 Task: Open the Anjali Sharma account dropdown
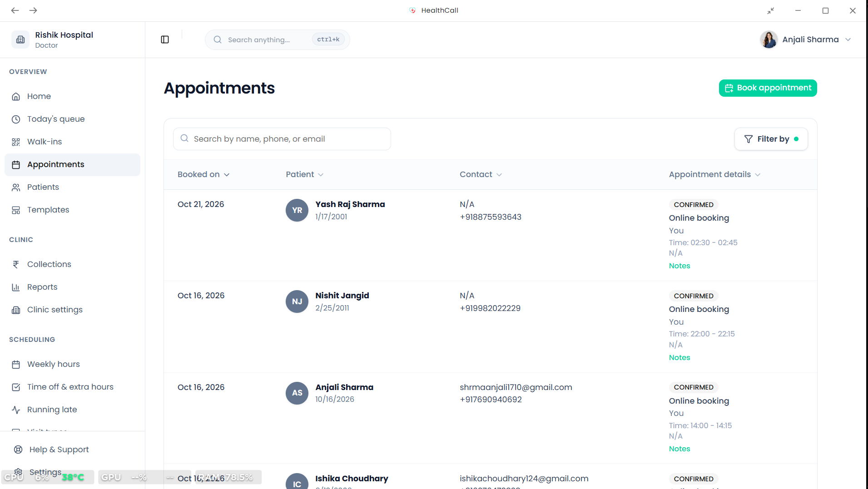coord(806,40)
